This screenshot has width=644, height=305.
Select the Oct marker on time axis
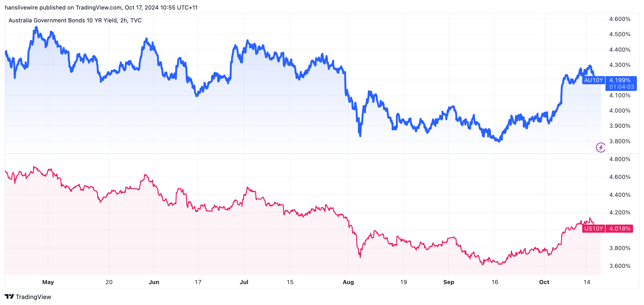[544, 282]
